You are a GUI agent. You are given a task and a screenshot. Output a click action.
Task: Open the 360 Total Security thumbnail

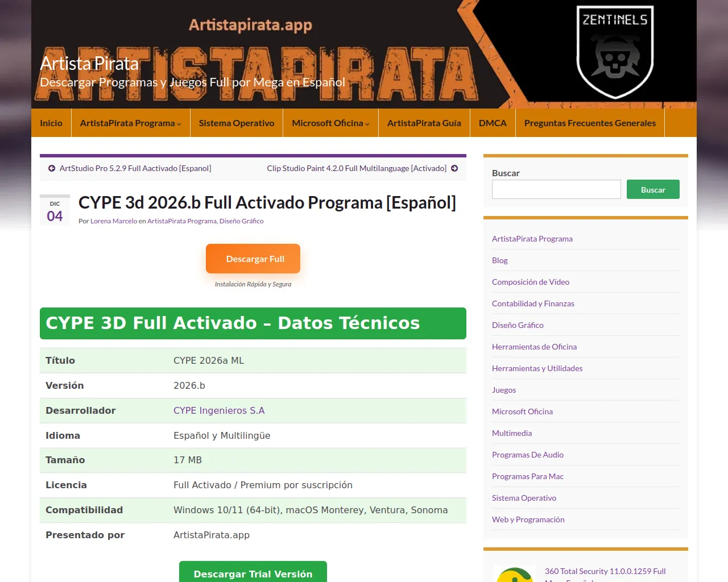(515, 574)
